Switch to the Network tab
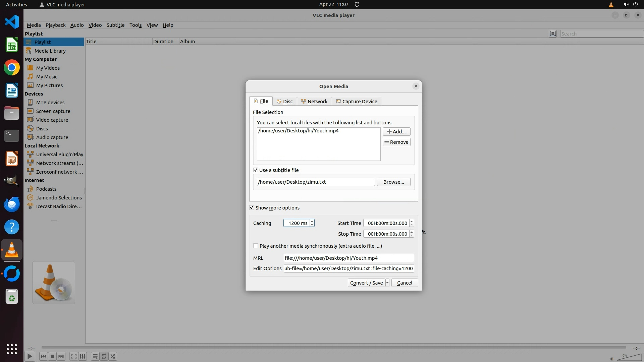Image resolution: width=644 pixels, height=362 pixels. point(314,102)
